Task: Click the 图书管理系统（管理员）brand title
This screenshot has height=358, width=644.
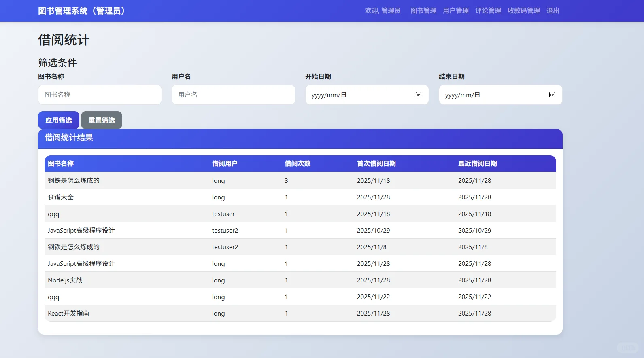Action: click(81, 11)
